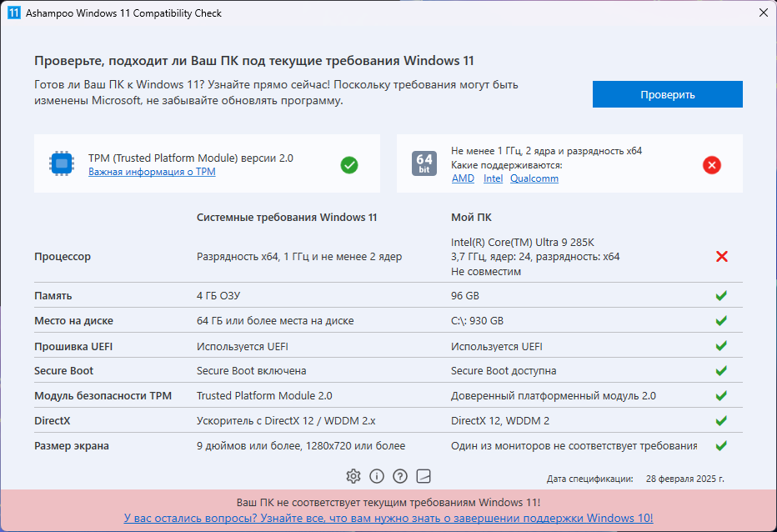The height and width of the screenshot is (532, 777).
Task: Click the 4 ГБ ОЗУ requirement text
Action: point(218,296)
